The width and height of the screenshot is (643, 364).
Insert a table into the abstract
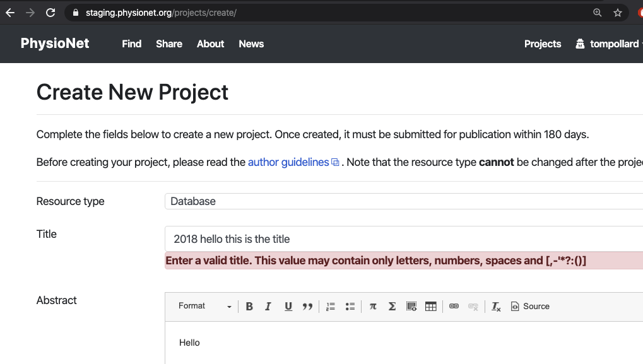pos(430,306)
